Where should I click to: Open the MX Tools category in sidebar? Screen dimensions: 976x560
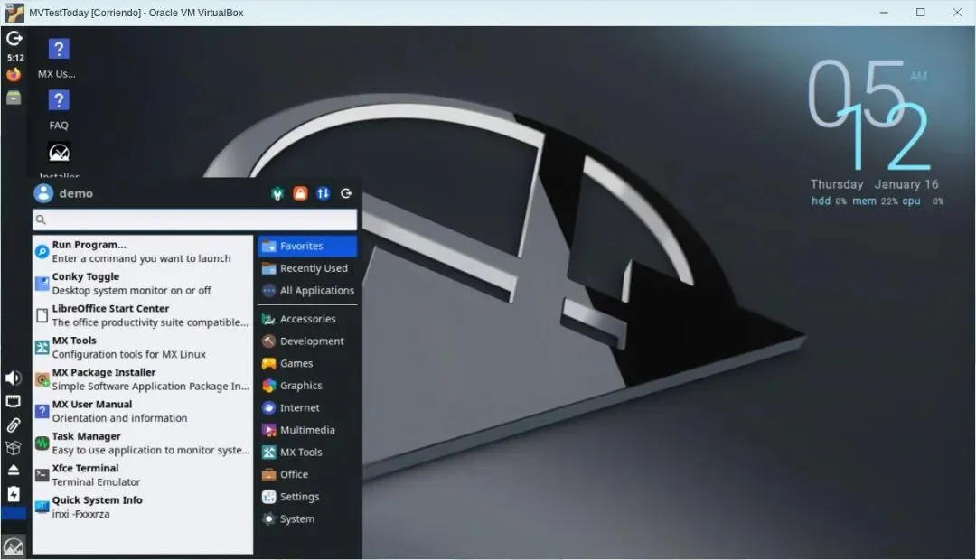pyautogui.click(x=307, y=453)
